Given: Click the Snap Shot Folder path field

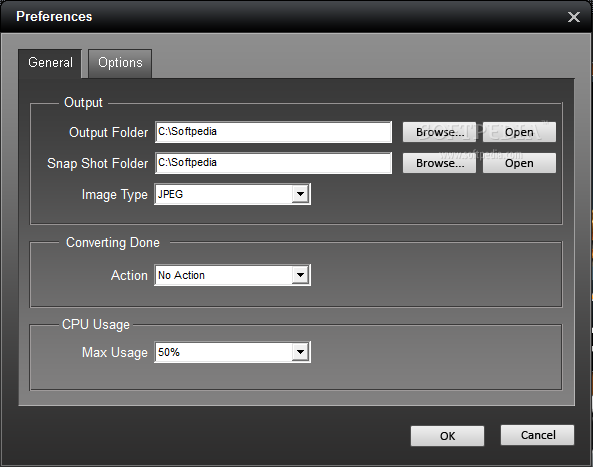Looking at the screenshot, I should [x=273, y=163].
